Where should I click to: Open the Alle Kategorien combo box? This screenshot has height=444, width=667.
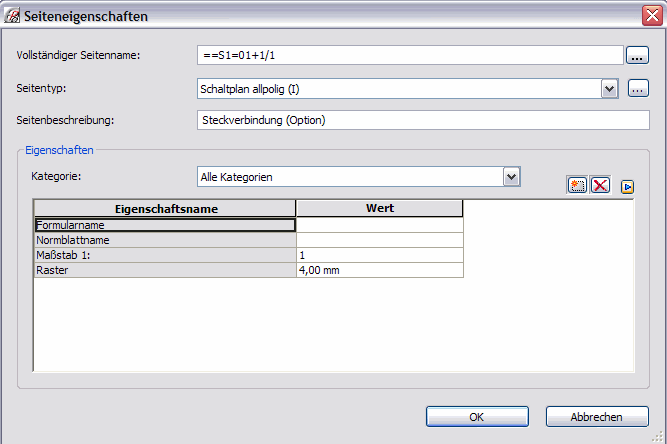[359, 177]
